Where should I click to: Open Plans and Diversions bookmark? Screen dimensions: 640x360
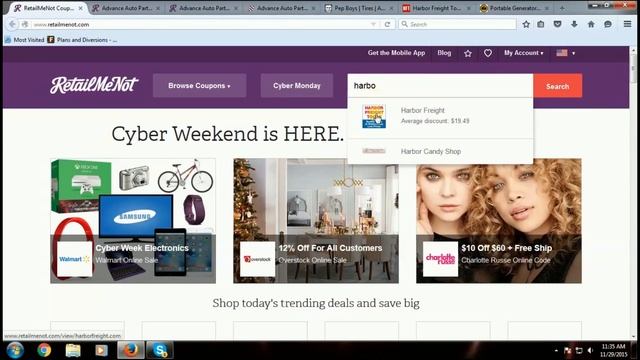[x=82, y=40]
